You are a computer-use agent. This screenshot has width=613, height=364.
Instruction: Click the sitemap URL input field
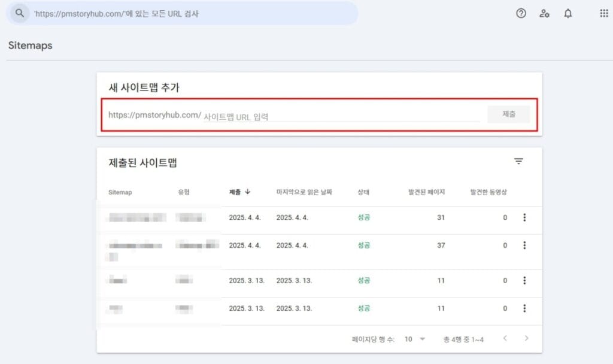(341, 116)
